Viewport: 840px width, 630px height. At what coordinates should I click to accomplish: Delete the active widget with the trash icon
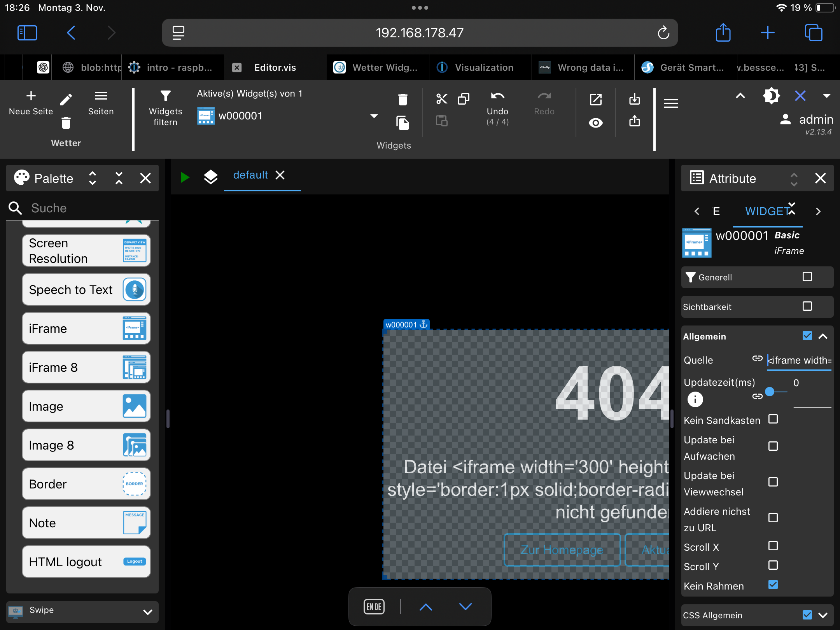click(402, 100)
